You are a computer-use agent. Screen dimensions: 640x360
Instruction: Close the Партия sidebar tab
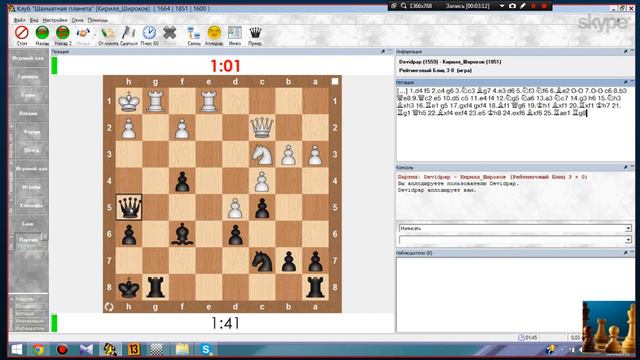coord(45,236)
